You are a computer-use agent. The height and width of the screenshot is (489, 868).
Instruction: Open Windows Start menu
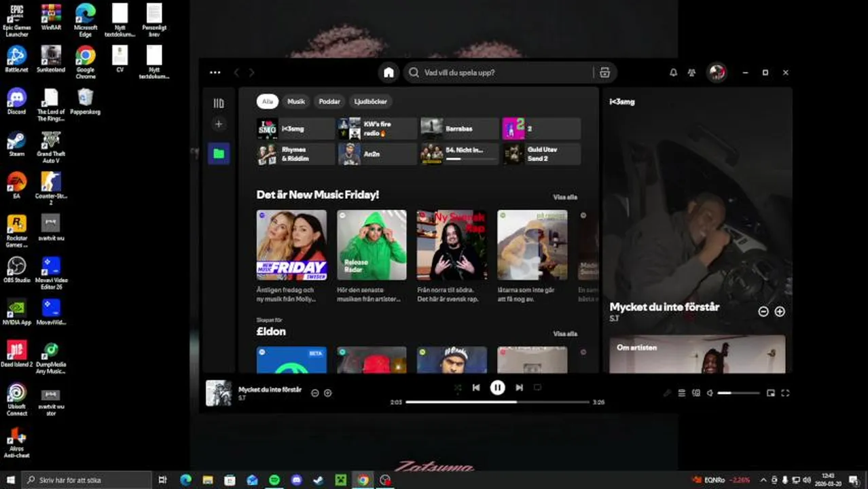10,480
